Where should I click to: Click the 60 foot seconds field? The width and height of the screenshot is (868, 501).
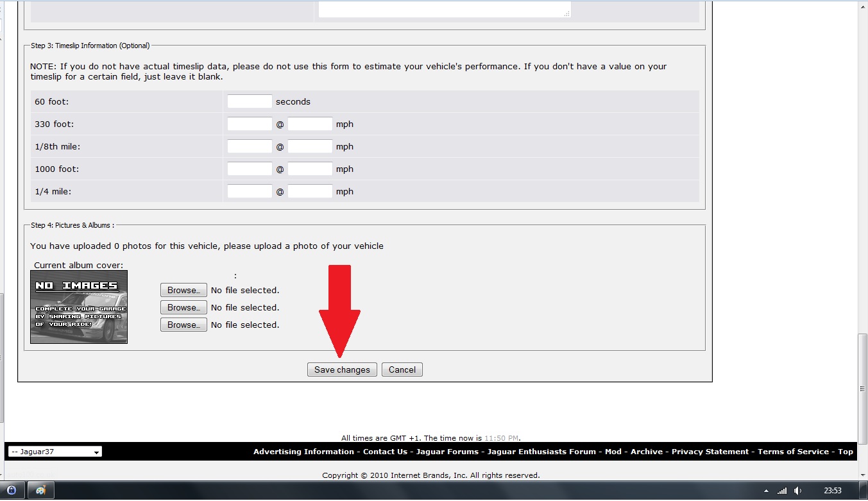[250, 101]
